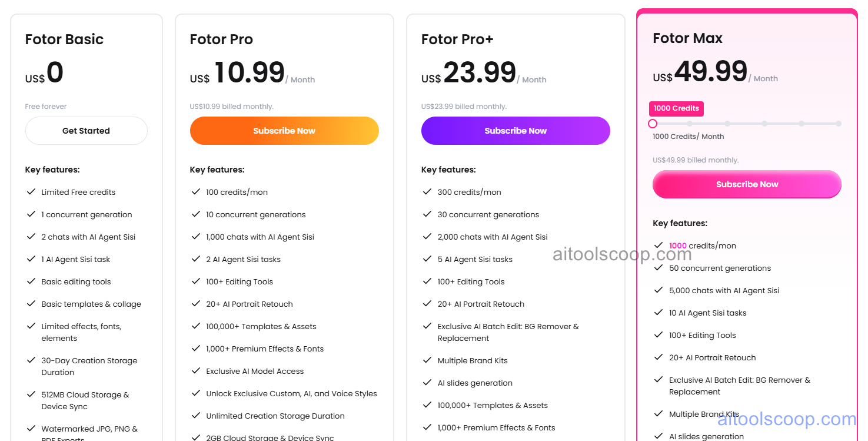Select the checkmark next to "Exclusive AI Model Access"
This screenshot has width=868, height=441.
pyautogui.click(x=196, y=371)
